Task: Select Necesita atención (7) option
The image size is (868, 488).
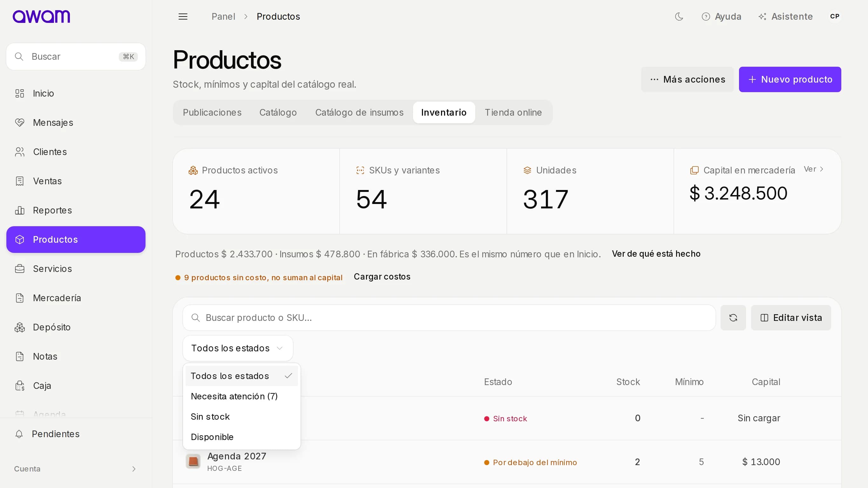Action: point(241,396)
